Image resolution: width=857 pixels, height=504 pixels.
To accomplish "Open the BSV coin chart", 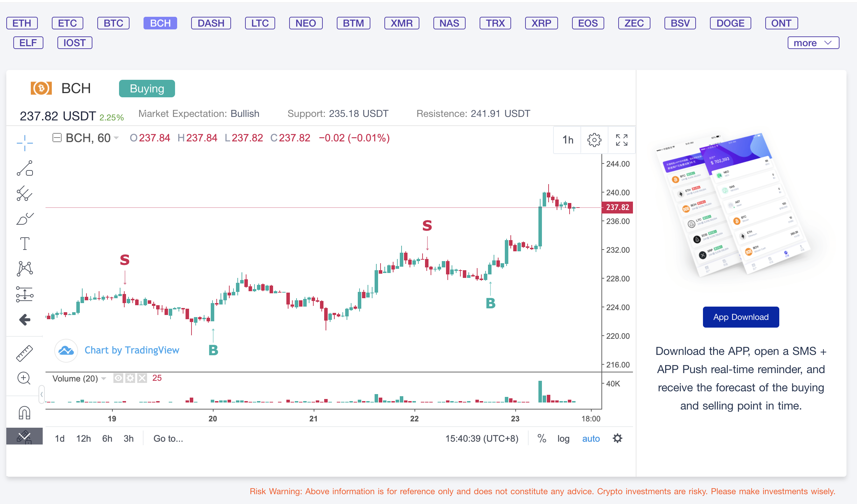I will point(680,23).
